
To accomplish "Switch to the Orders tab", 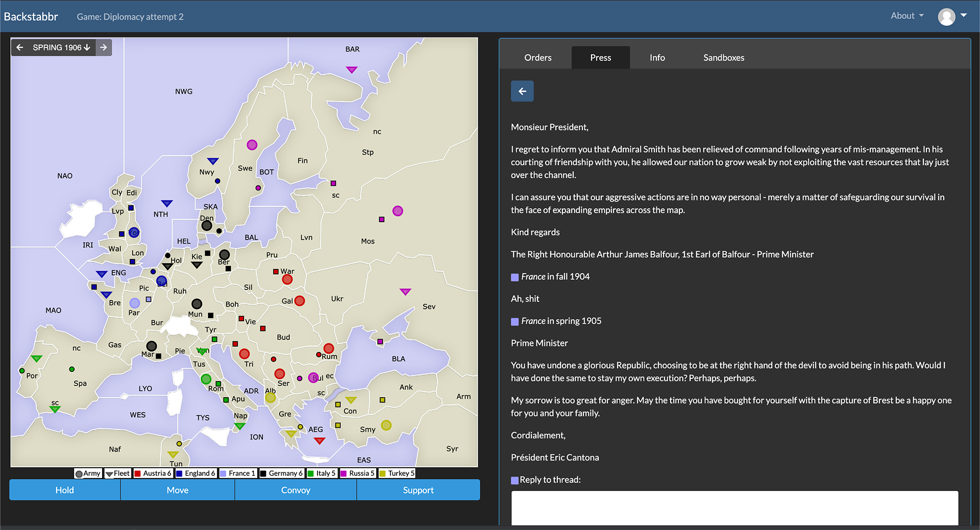I will point(537,57).
